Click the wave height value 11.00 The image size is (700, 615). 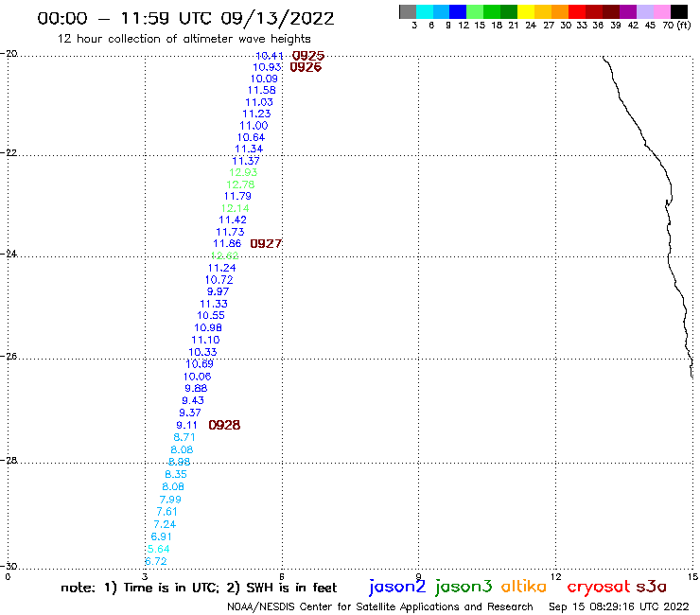[254, 126]
